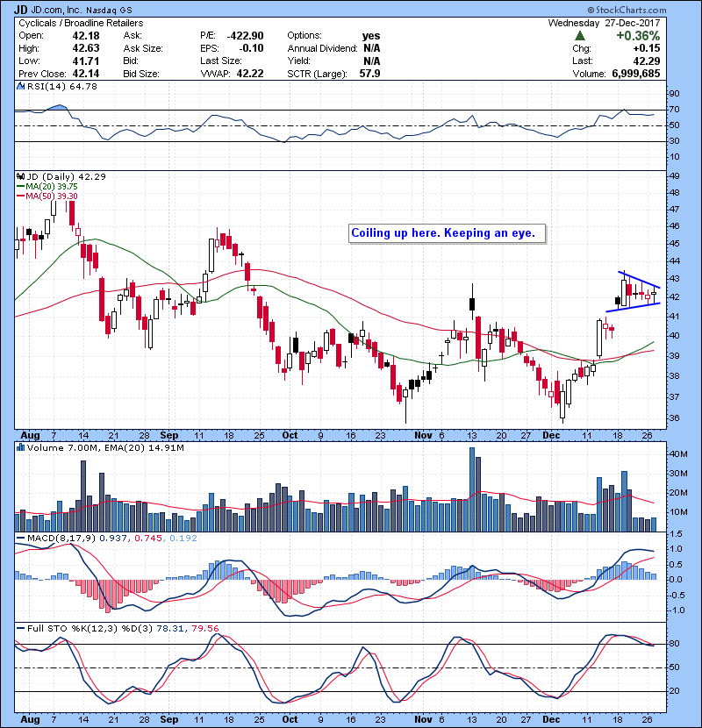Viewport: 702px width, 728px height.
Task: Click the bar-chart icon beside Volume label
Action: 20,447
